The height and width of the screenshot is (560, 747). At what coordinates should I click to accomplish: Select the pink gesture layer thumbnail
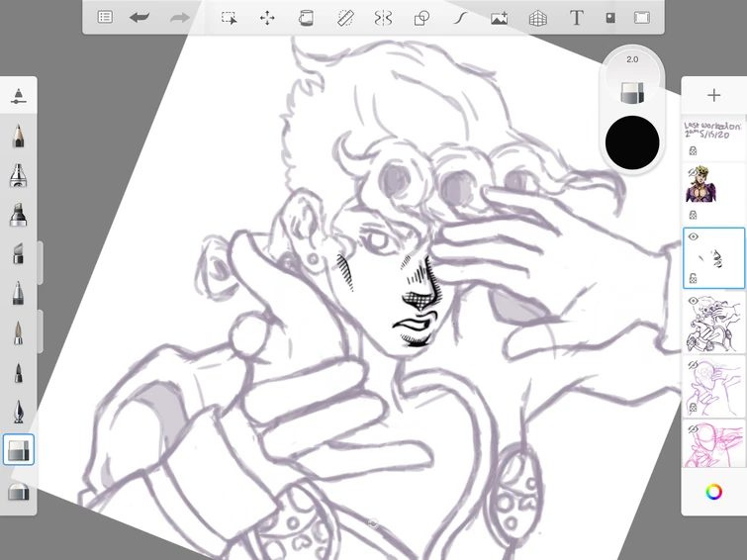[x=713, y=444]
